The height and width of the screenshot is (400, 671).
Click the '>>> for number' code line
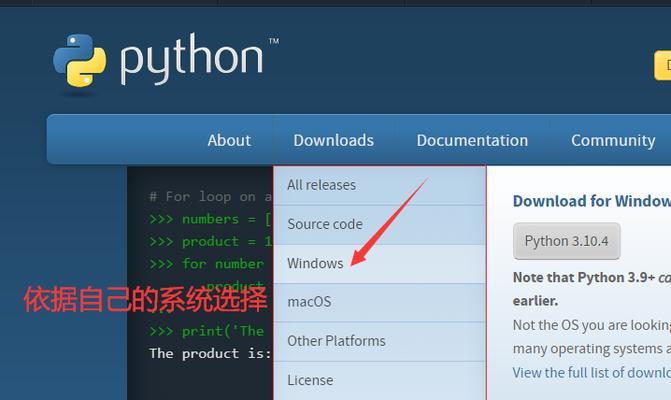pos(207,264)
